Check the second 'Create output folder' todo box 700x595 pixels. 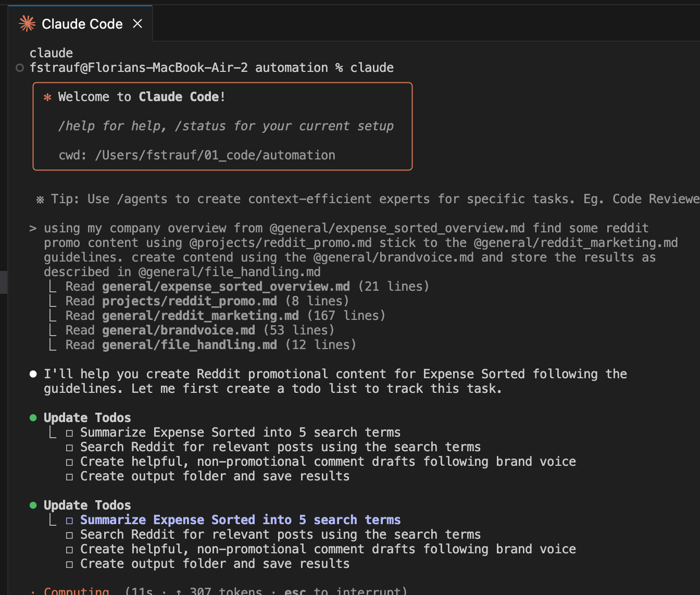coord(69,564)
